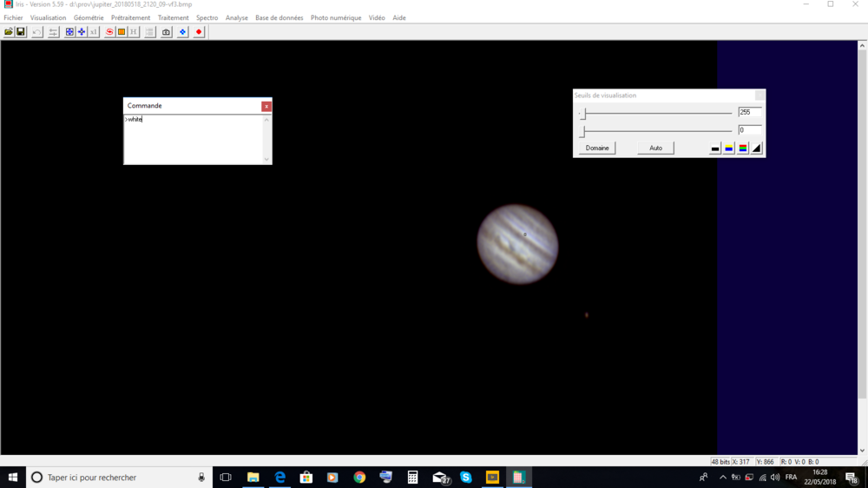Viewport: 868px width, 488px height.
Task: Select the black-and-white palette icon
Action: coord(715,148)
